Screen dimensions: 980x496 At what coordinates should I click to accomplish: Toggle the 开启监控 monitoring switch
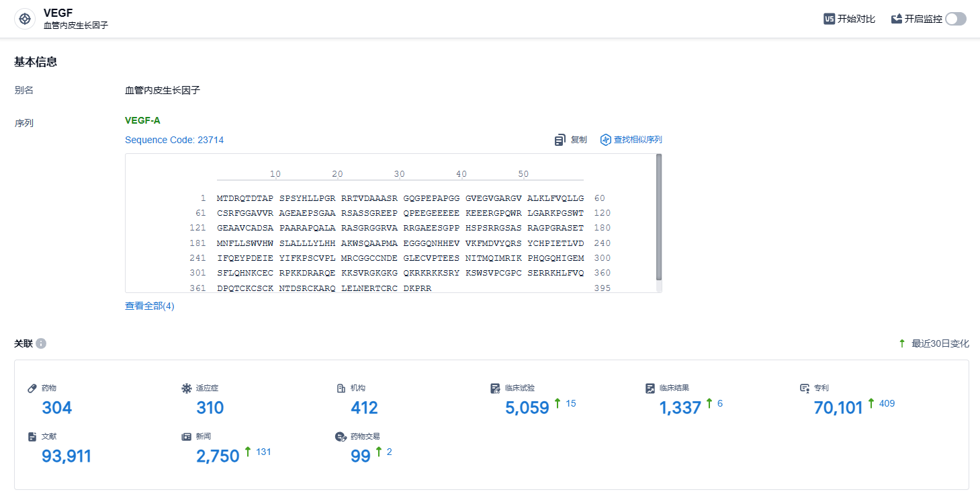(x=955, y=19)
